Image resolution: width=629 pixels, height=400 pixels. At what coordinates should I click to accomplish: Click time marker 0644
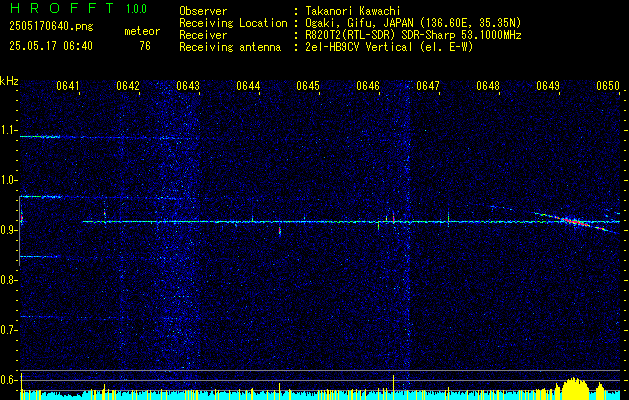(248, 86)
